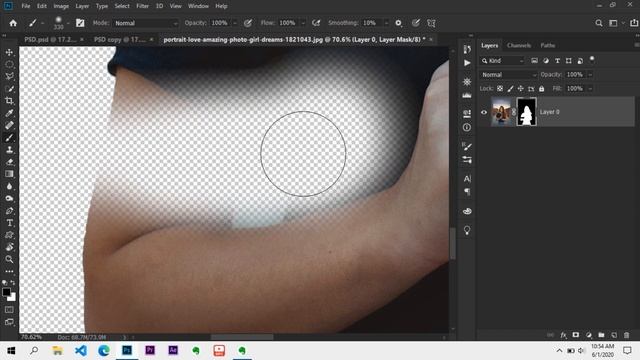Select the Elliptical Marquee tool
The image size is (640, 360).
click(9, 64)
